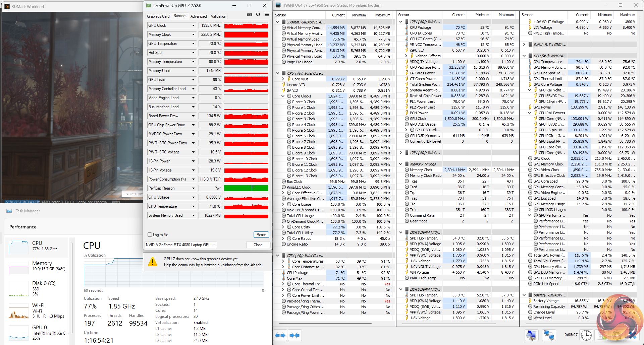644x345 pixels.
Task: Collapse the GPU Rail Powers tree
Action: pos(529,113)
